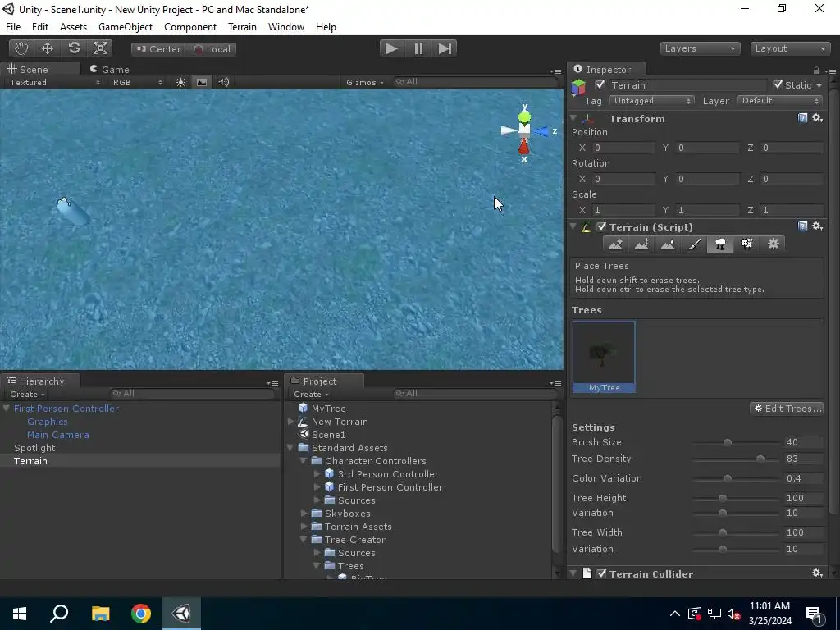Toggle scene overlay image icon
Viewport: 840px width, 630px height.
click(x=202, y=83)
